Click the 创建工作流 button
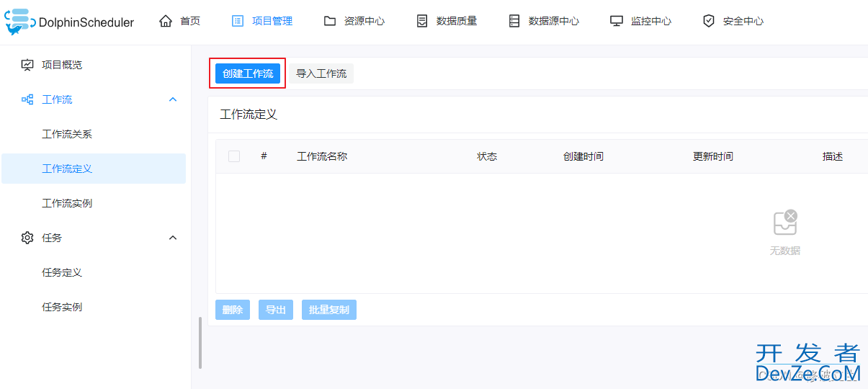 (248, 73)
